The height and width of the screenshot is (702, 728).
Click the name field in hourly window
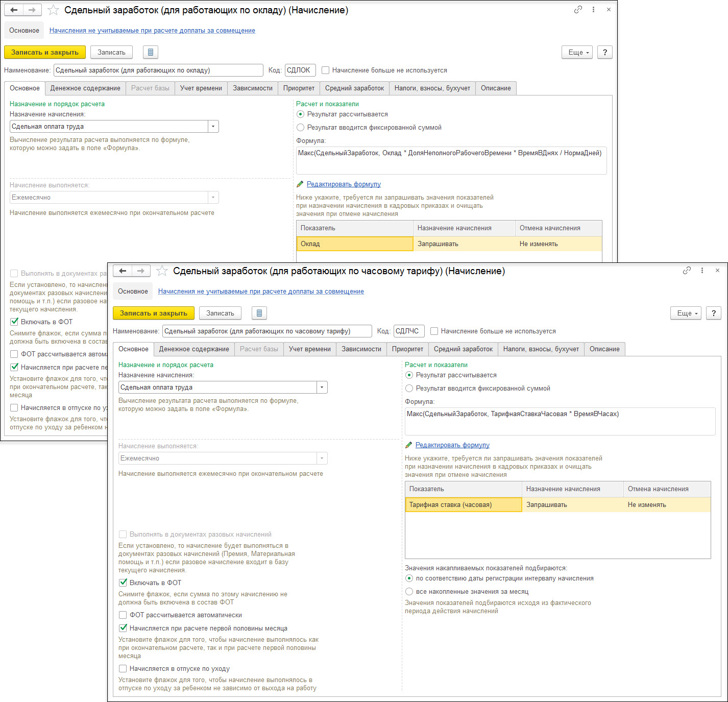[267, 331]
